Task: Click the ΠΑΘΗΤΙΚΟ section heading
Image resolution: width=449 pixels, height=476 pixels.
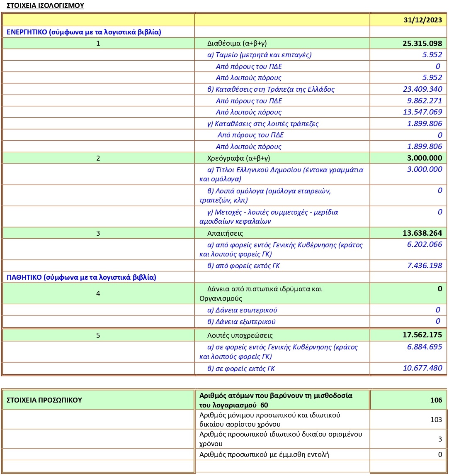Action: 81,277
